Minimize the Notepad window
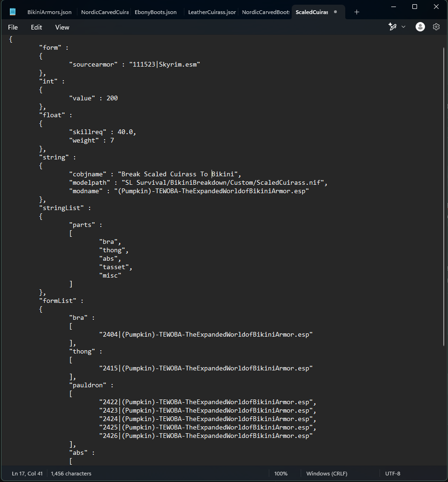The image size is (448, 482). coord(394,7)
